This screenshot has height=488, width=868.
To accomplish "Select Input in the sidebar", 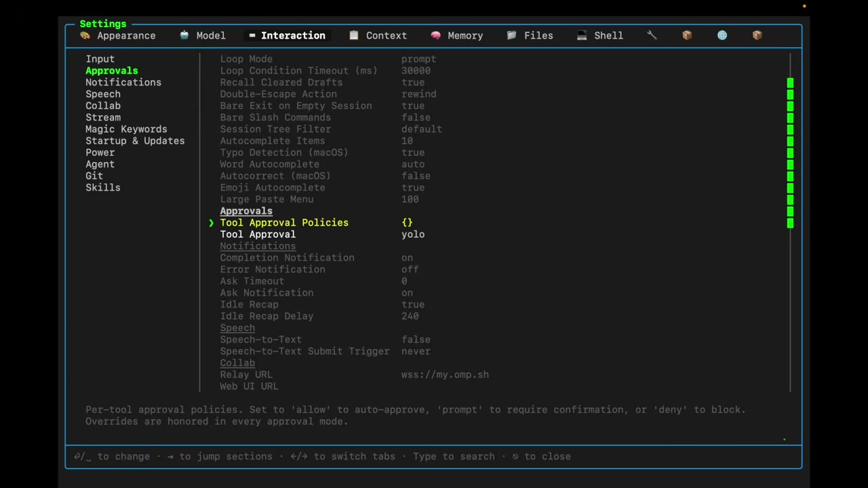I will [100, 59].
